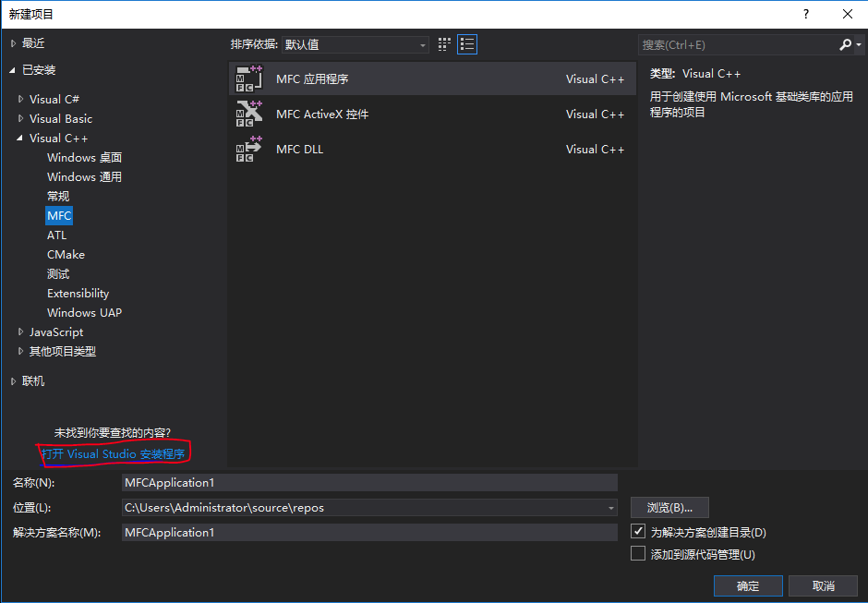Click the 名称 input field

(369, 482)
